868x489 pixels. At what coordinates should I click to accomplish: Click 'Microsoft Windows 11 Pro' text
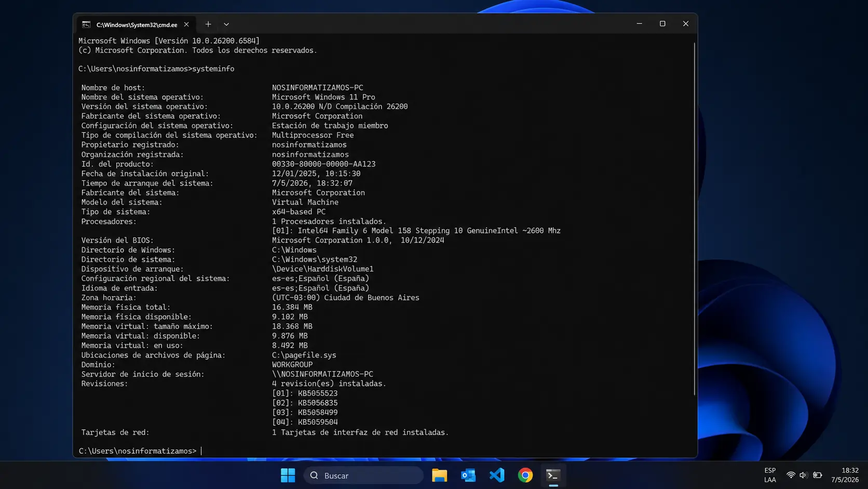[x=323, y=97]
